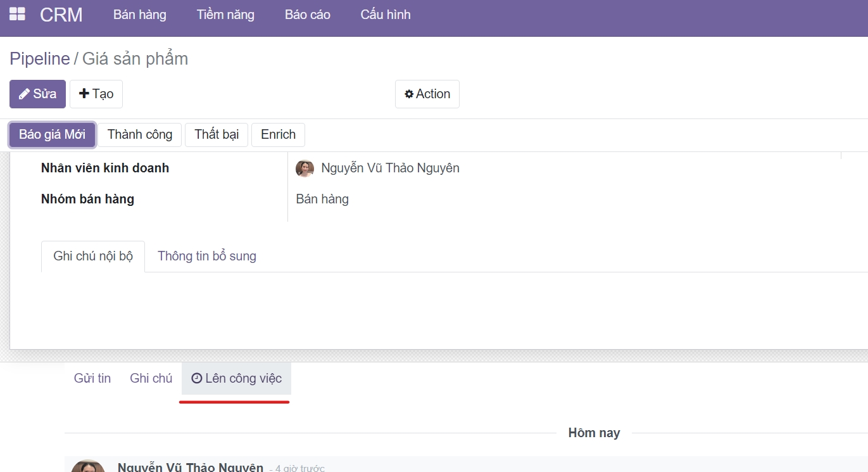Screen dimensions: 868x472
Task: Open the Cấu hình menu
Action: tap(386, 15)
